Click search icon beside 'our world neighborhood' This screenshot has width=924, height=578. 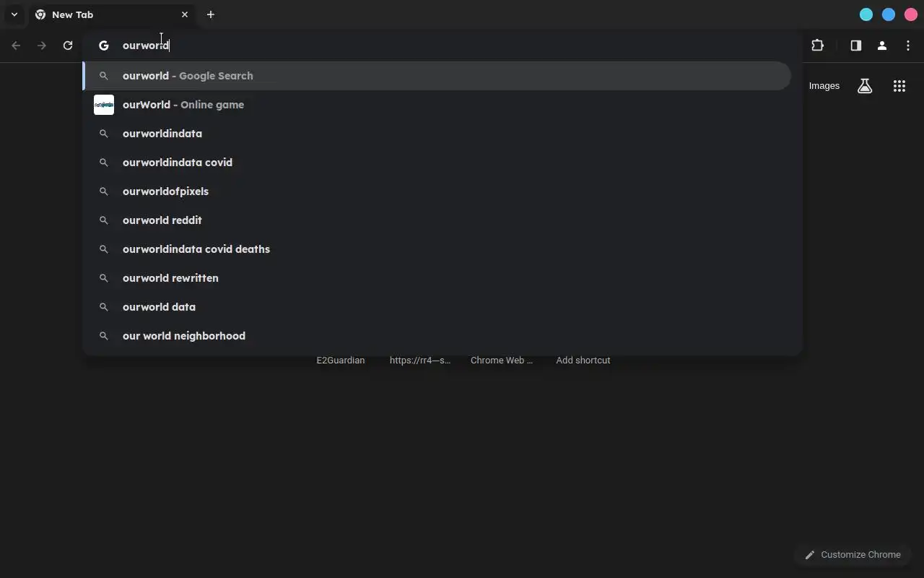pos(104,336)
